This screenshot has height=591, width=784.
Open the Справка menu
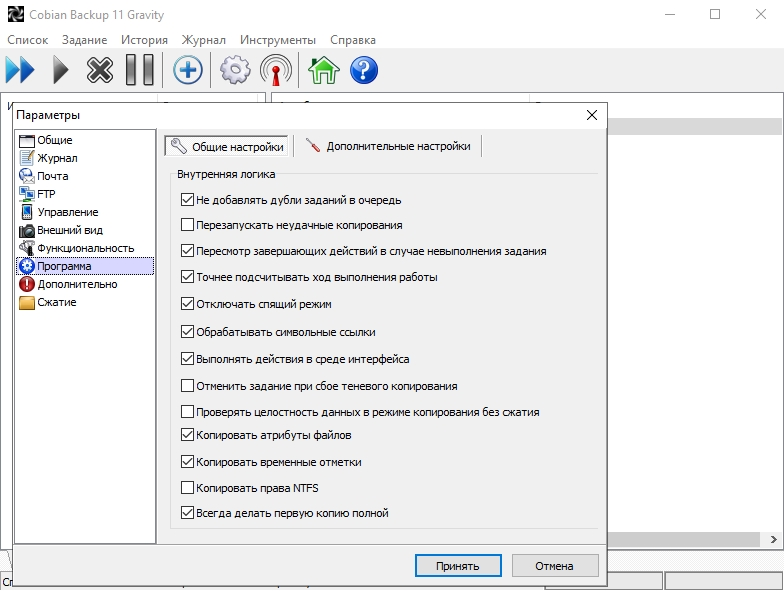(x=352, y=40)
